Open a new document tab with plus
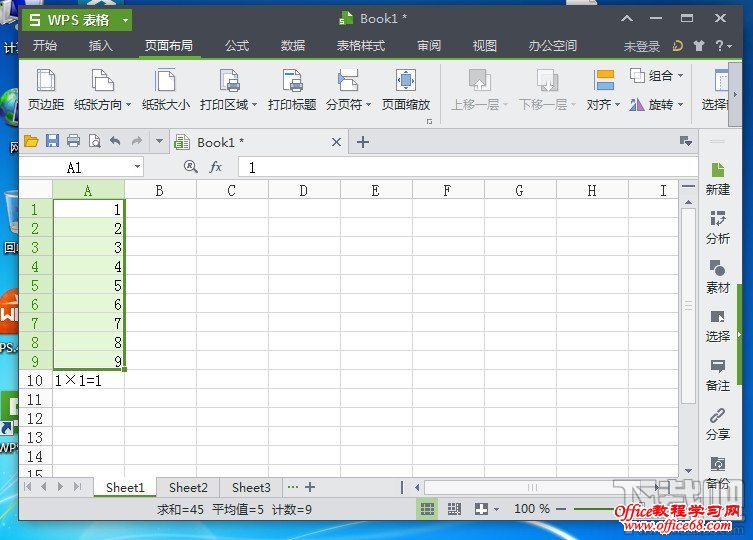Image resolution: width=753 pixels, height=540 pixels. [363, 142]
